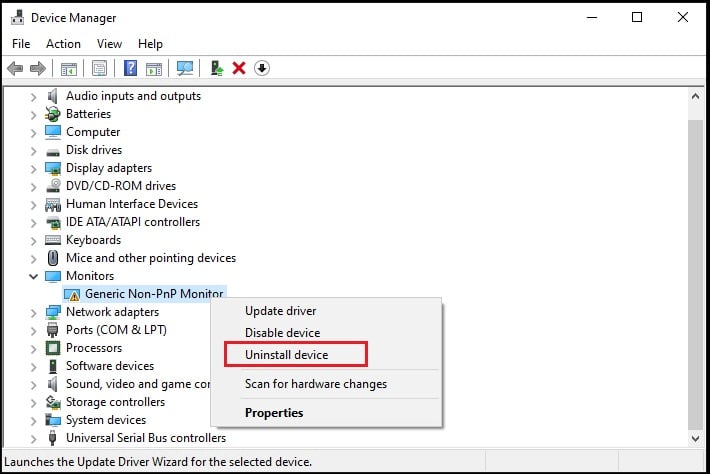Click the Back arrow toolbar icon
710x474 pixels.
click(15, 68)
